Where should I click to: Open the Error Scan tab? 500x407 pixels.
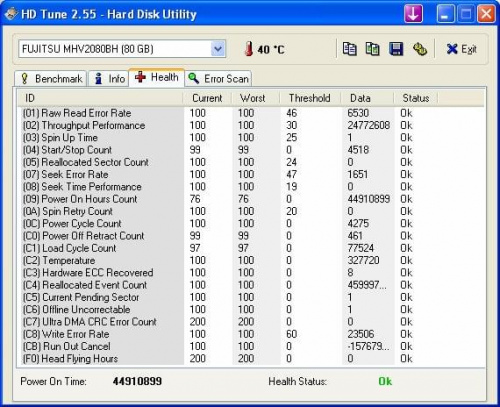pos(218,79)
